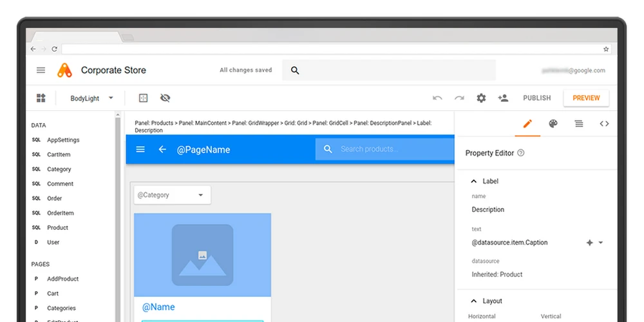Screen dimensions: 644x322
Task: Open the CartItem data model
Action: click(59, 155)
